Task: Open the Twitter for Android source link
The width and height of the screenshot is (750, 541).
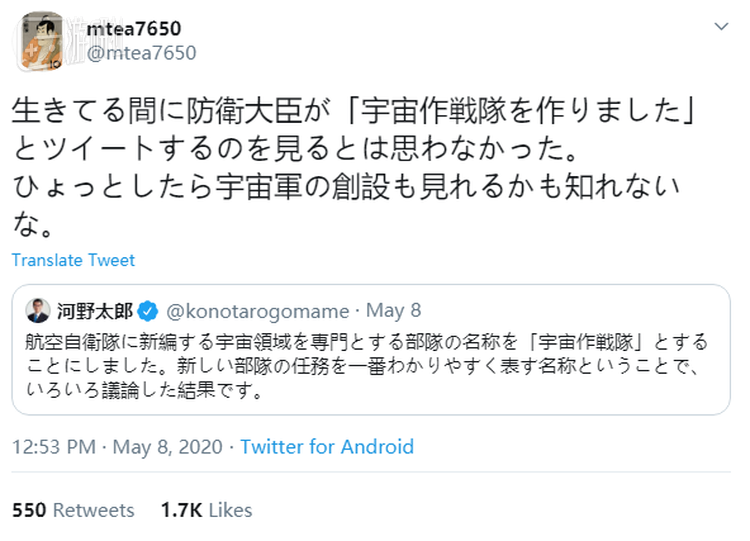Action: 327,447
